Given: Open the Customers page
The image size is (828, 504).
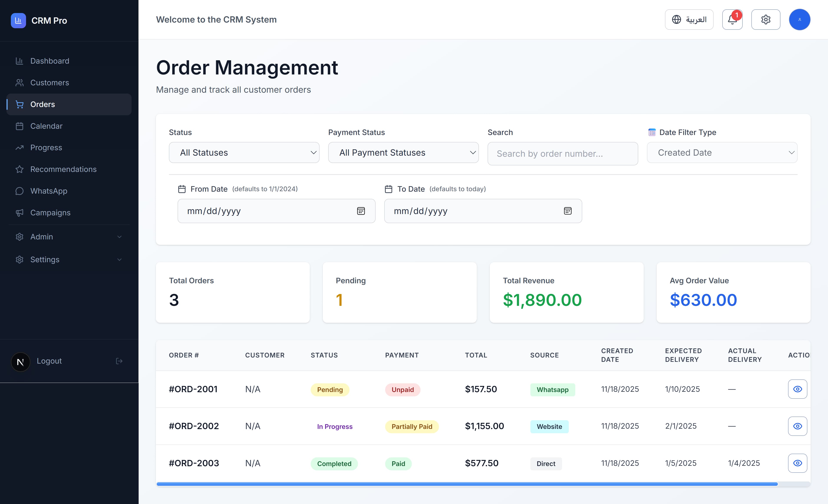Looking at the screenshot, I should tap(69, 83).
